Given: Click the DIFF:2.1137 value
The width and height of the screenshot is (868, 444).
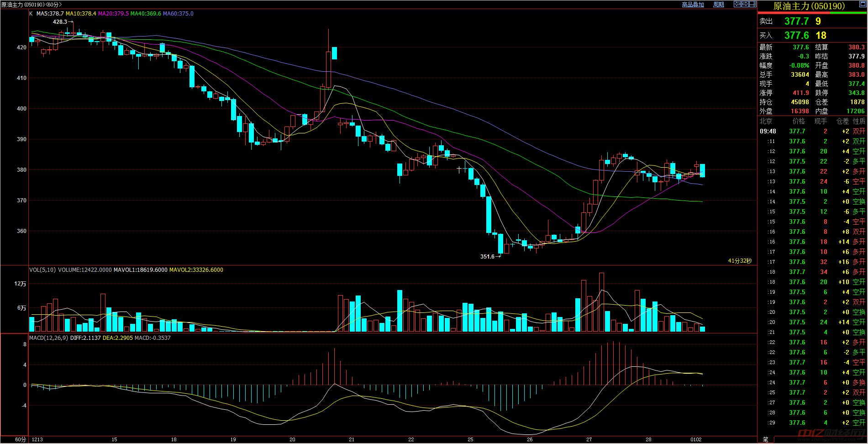Looking at the screenshot, I should tap(85, 338).
